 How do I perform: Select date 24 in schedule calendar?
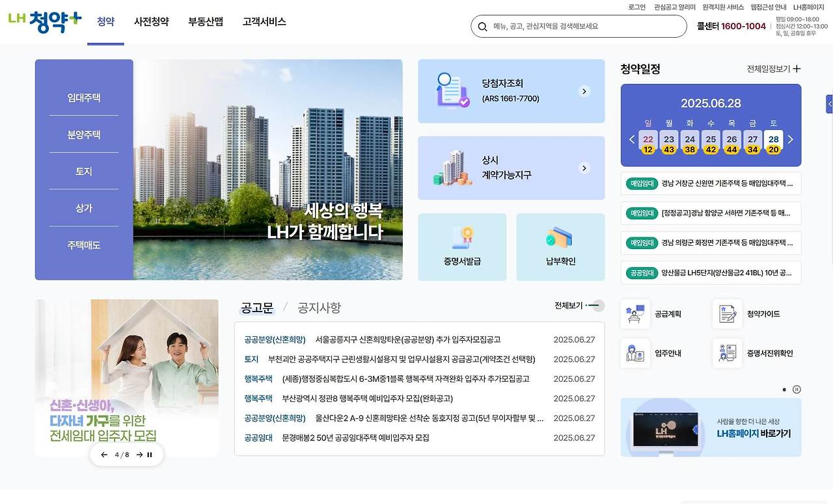point(690,143)
